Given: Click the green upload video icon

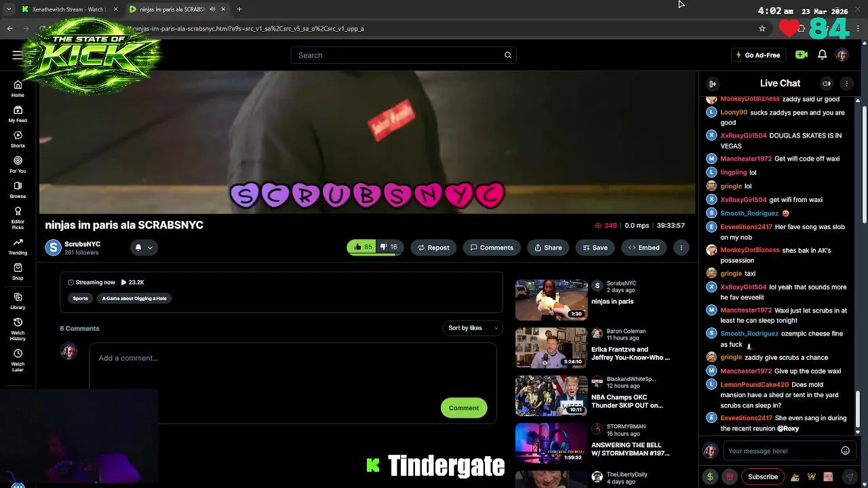Looking at the screenshot, I should (802, 55).
